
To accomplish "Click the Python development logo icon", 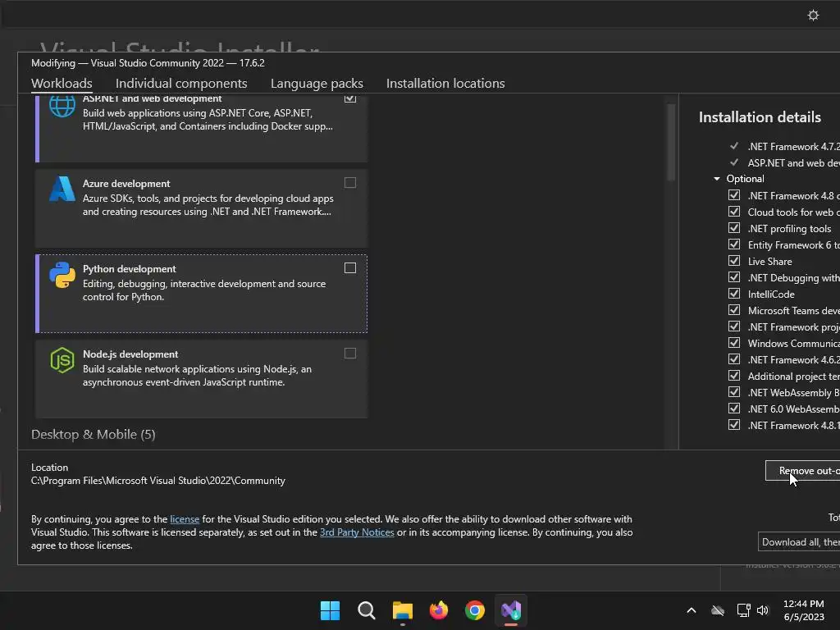I will pyautogui.click(x=62, y=275).
